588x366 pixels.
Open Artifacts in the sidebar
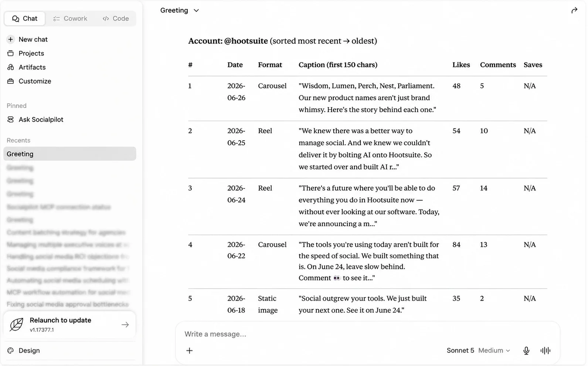pyautogui.click(x=32, y=67)
